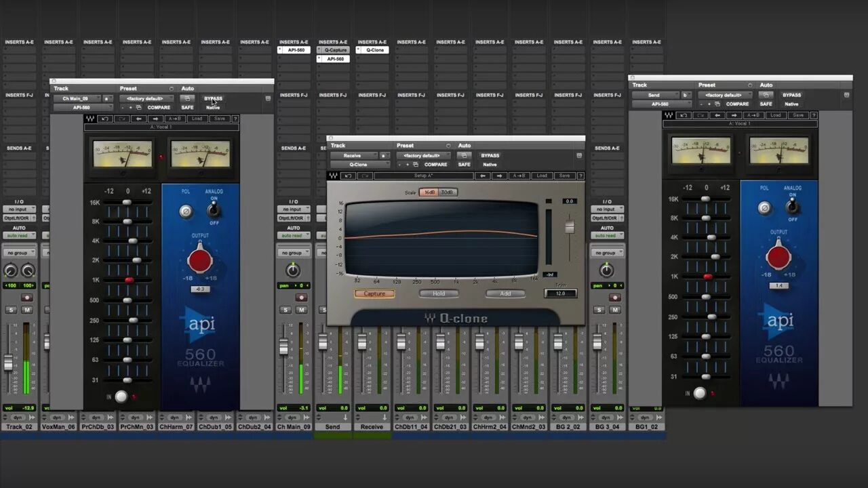
Task: Click the output fader in Q-Clone
Action: click(x=570, y=226)
